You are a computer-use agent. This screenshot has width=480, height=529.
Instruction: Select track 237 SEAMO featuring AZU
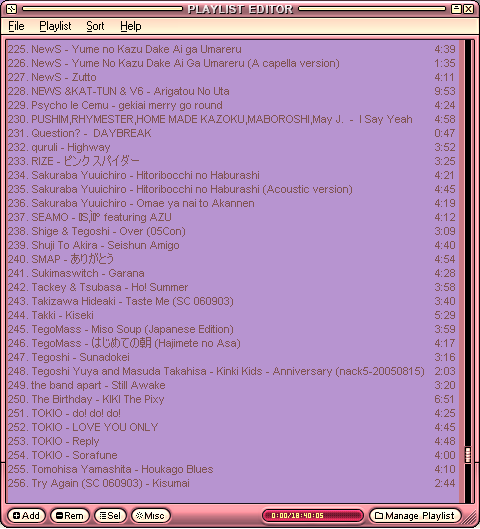tap(232, 217)
